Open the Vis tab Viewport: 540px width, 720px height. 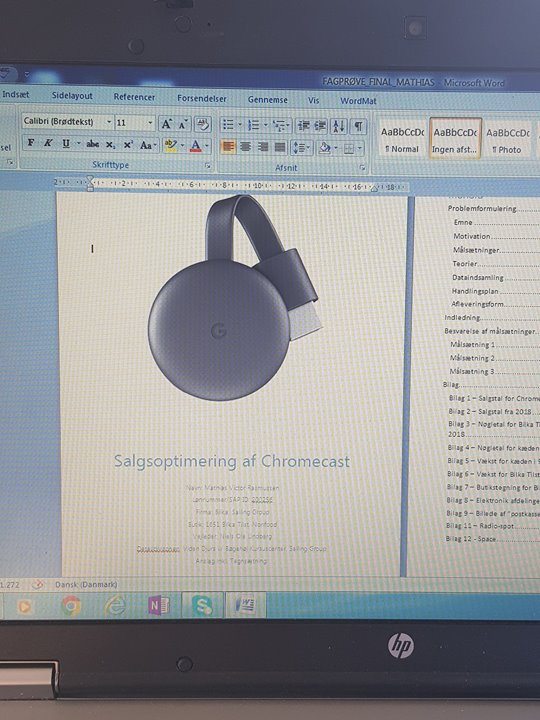pos(313,100)
